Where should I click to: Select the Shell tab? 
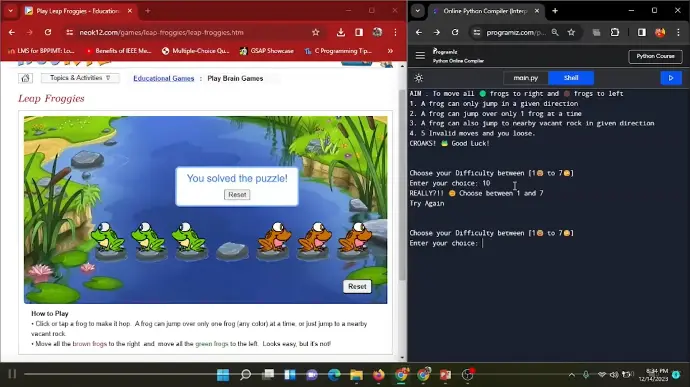pyautogui.click(x=571, y=78)
